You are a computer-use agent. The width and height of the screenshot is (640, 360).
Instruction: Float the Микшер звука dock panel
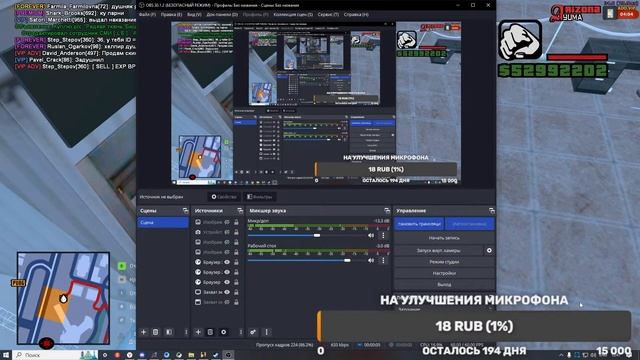tap(387, 211)
